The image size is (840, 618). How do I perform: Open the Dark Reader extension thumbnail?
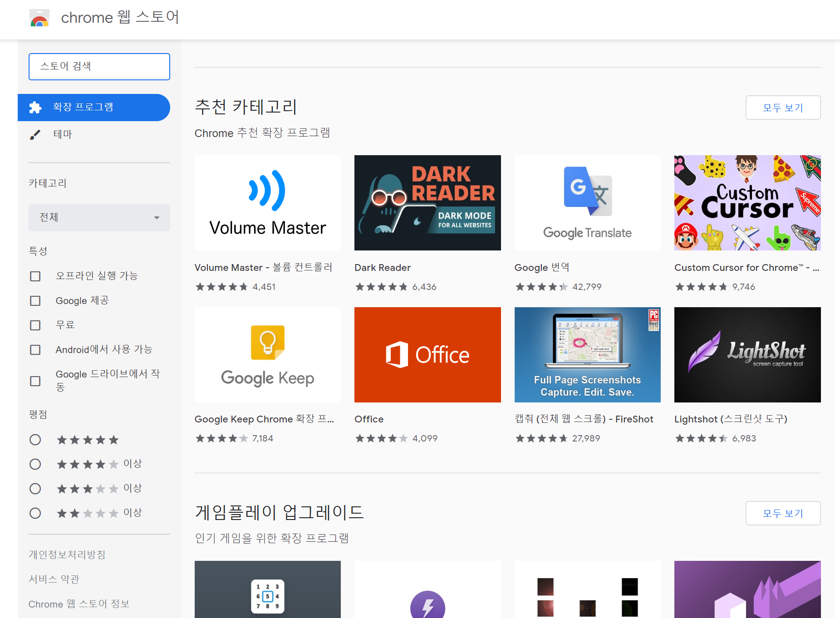[427, 203]
